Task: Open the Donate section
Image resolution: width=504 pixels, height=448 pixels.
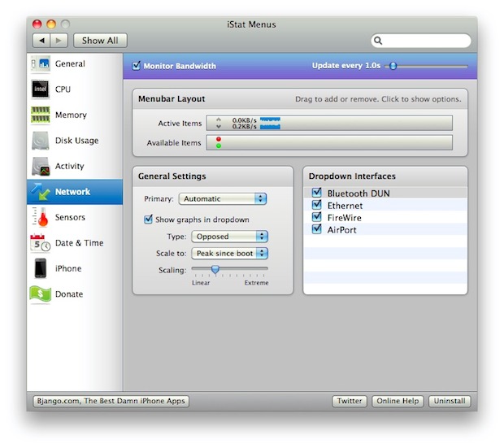Action: tap(75, 294)
